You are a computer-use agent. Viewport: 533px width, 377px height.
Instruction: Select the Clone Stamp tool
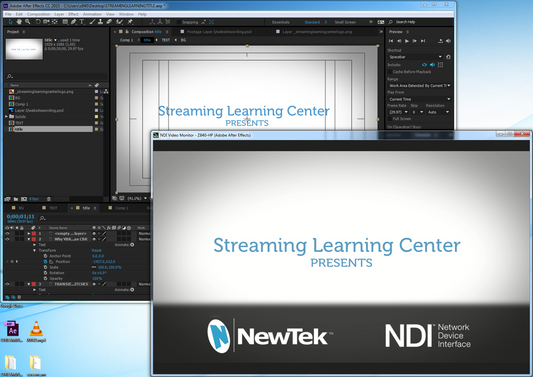click(x=101, y=22)
